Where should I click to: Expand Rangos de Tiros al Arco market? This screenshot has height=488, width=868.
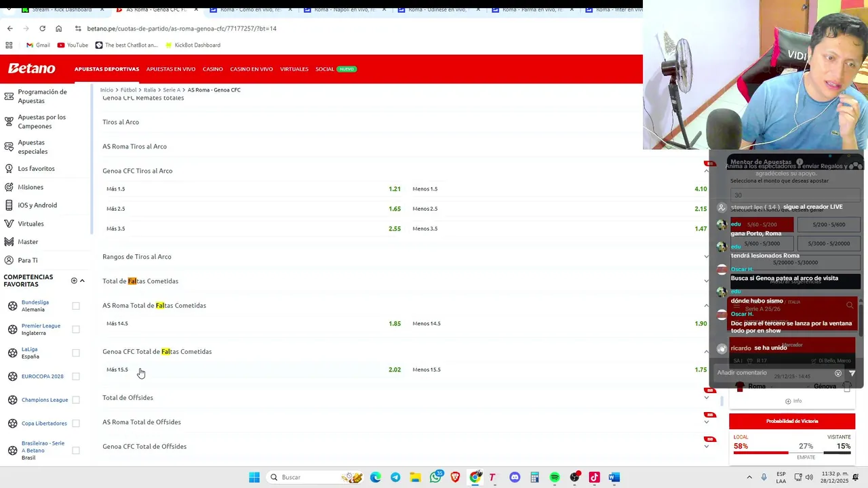(x=707, y=257)
